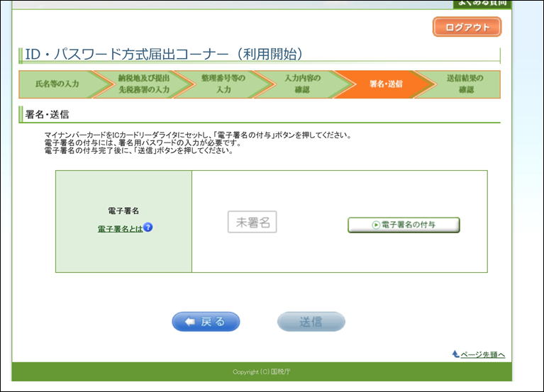
Task: Click the arrow icon beside ページ先頭へ
Action: [x=456, y=354]
